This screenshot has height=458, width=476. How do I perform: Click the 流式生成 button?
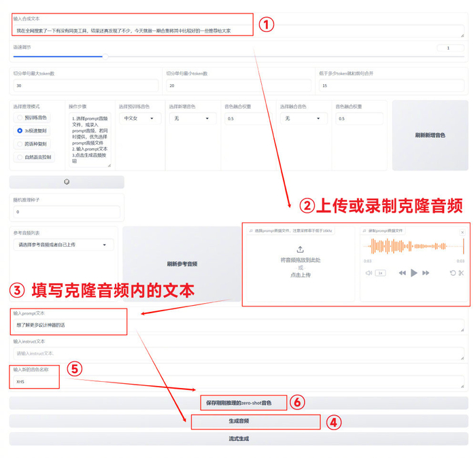[239, 438]
